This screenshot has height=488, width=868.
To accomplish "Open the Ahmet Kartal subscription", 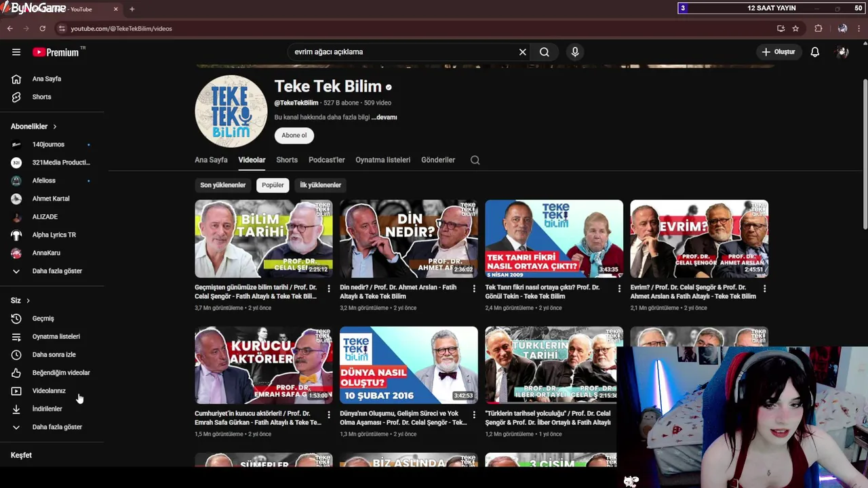I will [x=52, y=199].
